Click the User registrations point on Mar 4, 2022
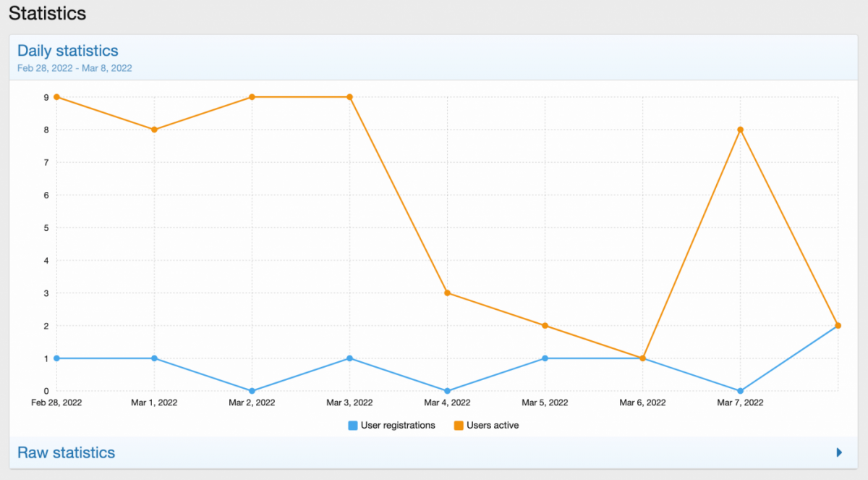The height and width of the screenshot is (480, 868). click(x=447, y=391)
